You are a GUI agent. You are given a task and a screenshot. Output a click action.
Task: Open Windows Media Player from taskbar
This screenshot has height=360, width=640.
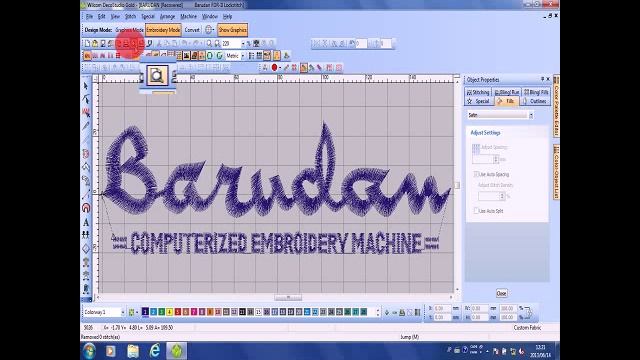coord(111,351)
